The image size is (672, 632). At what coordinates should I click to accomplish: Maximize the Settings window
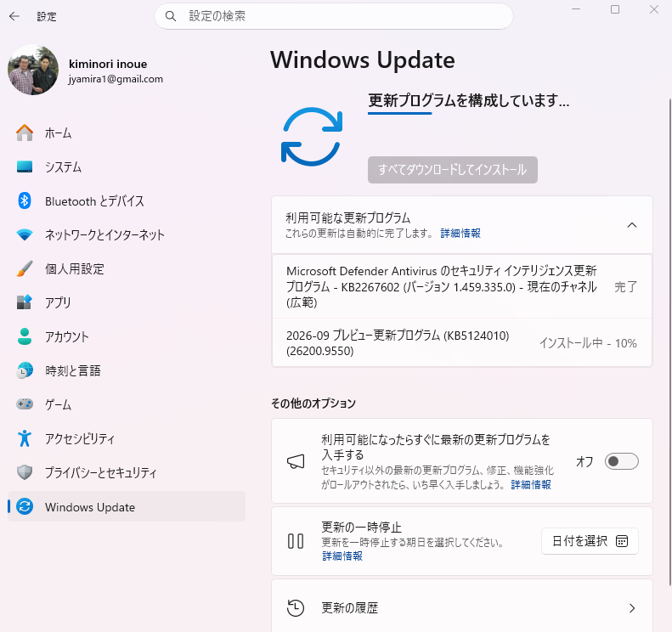tap(615, 9)
